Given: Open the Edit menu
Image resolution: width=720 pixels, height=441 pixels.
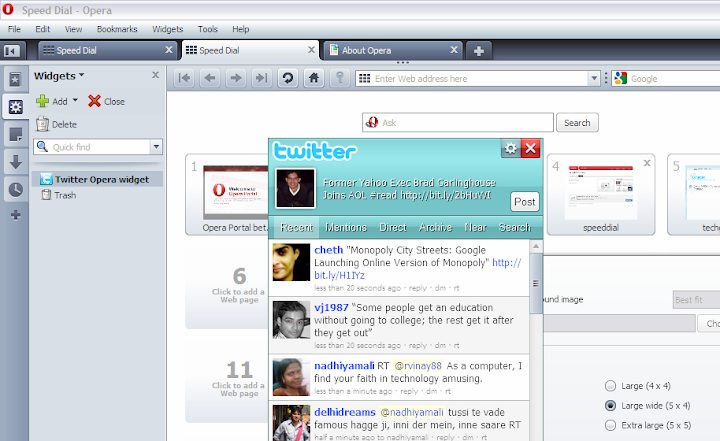Looking at the screenshot, I should tap(42, 29).
